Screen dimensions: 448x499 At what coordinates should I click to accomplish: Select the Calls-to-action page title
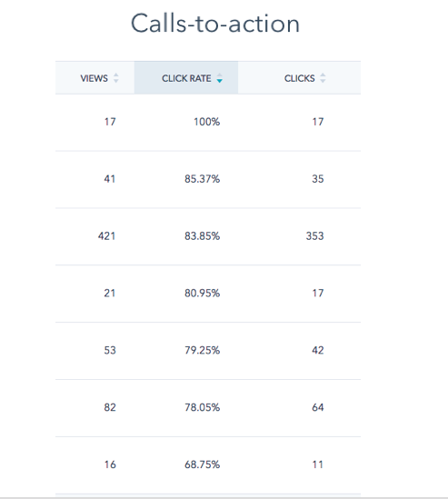pyautogui.click(x=215, y=24)
